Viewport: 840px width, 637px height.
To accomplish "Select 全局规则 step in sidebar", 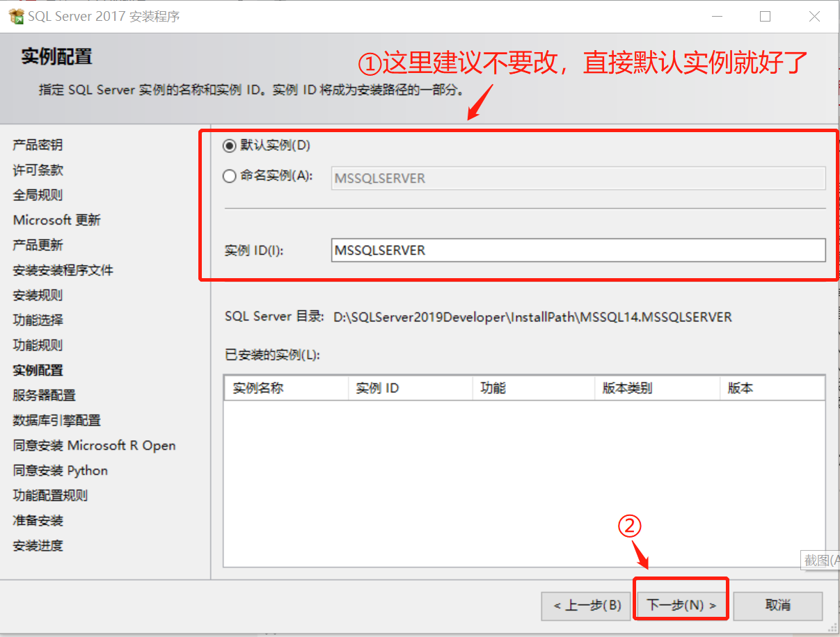I will click(38, 195).
